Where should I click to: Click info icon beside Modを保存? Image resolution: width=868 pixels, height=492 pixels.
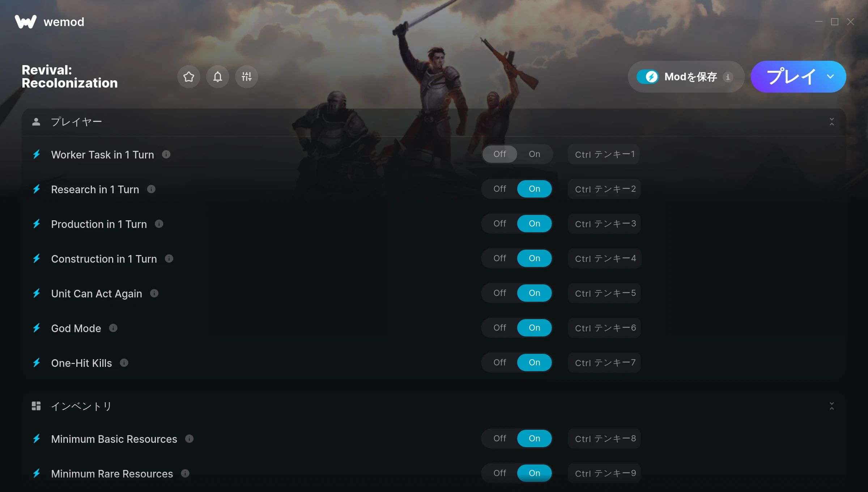tap(728, 77)
